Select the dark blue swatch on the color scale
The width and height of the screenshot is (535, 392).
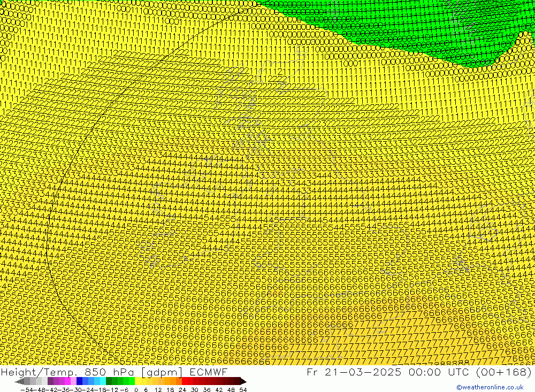(x=79, y=381)
